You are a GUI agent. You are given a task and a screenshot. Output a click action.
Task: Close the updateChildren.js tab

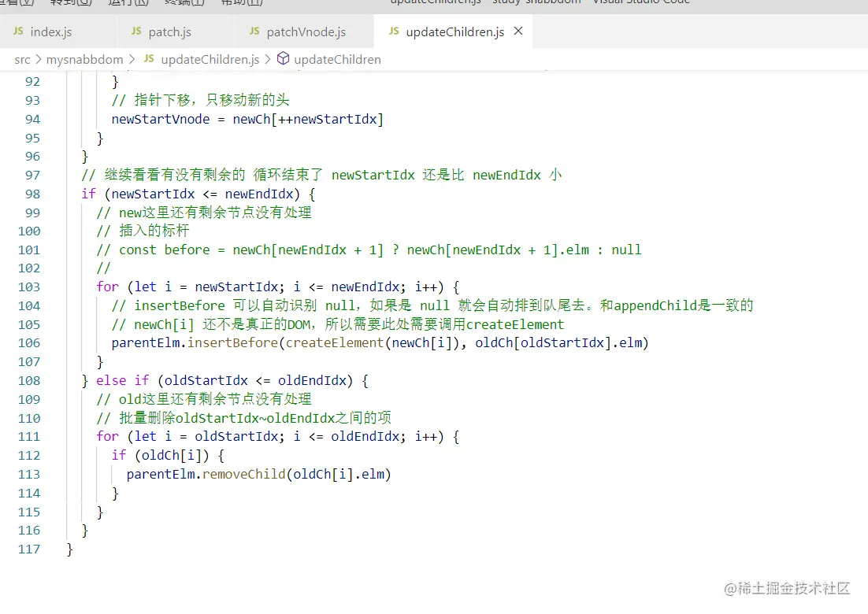tap(518, 31)
